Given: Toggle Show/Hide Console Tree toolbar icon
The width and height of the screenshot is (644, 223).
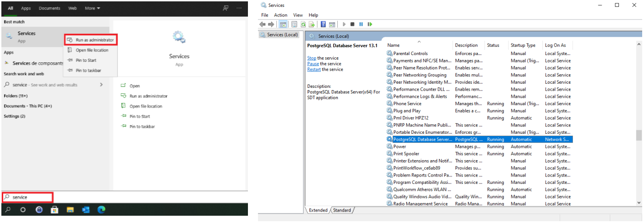Looking at the screenshot, I should pyautogui.click(x=283, y=24).
